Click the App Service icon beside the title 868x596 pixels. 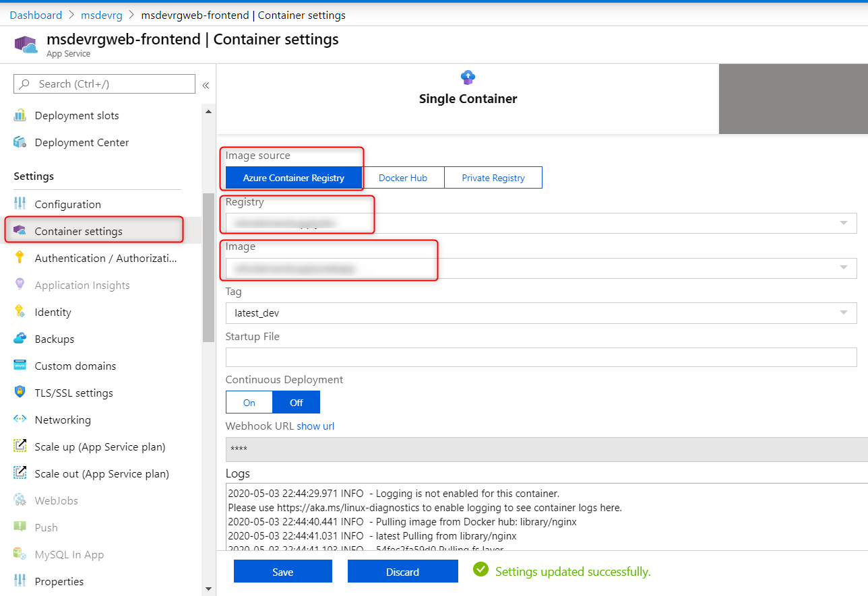[26, 44]
